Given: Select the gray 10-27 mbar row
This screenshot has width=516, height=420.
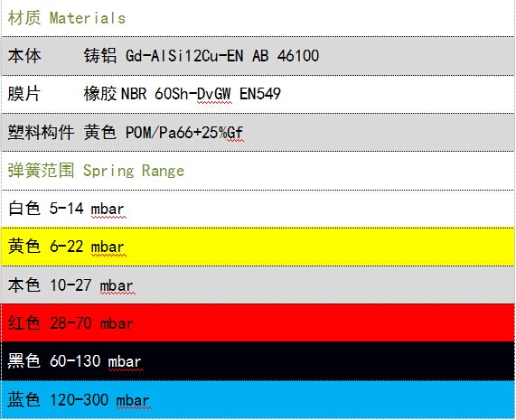Looking at the screenshot, I should coord(258,285).
